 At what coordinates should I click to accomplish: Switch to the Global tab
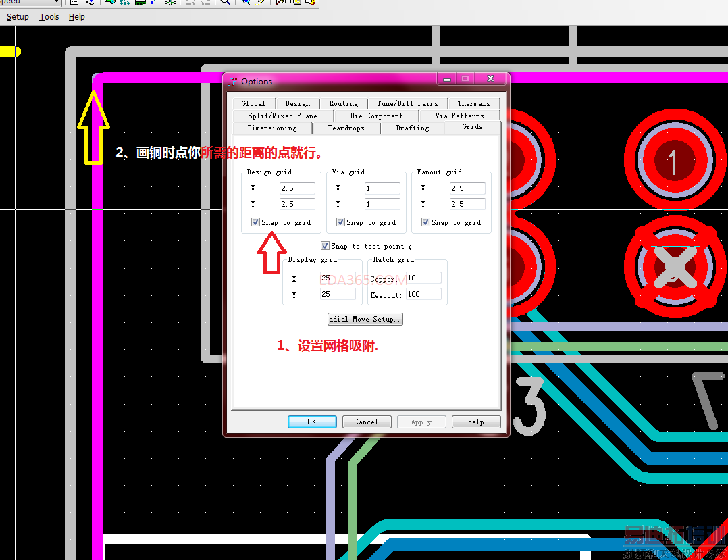click(x=253, y=103)
